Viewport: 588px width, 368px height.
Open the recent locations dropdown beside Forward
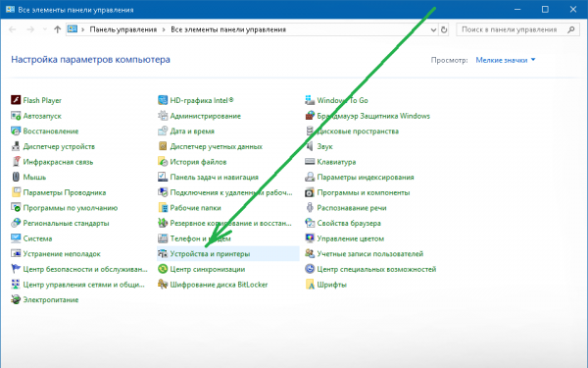click(45, 29)
